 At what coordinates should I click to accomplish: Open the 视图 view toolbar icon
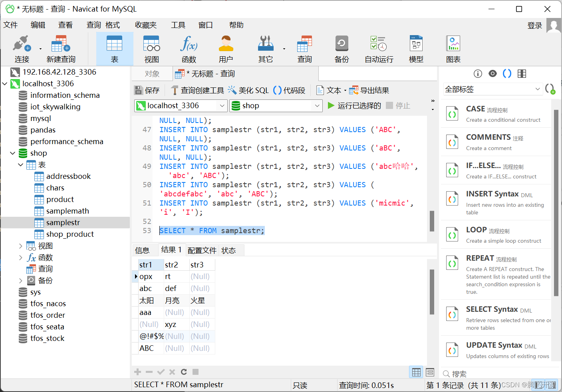pos(152,49)
